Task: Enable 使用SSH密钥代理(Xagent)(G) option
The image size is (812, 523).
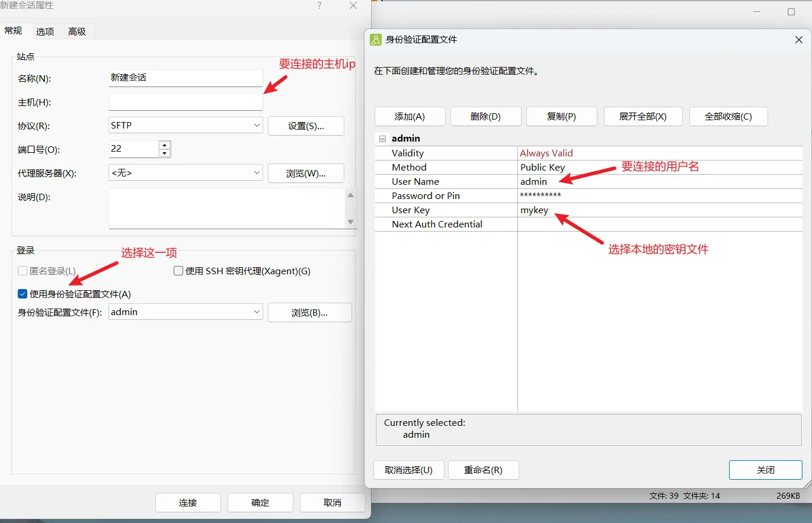Action: pos(178,271)
